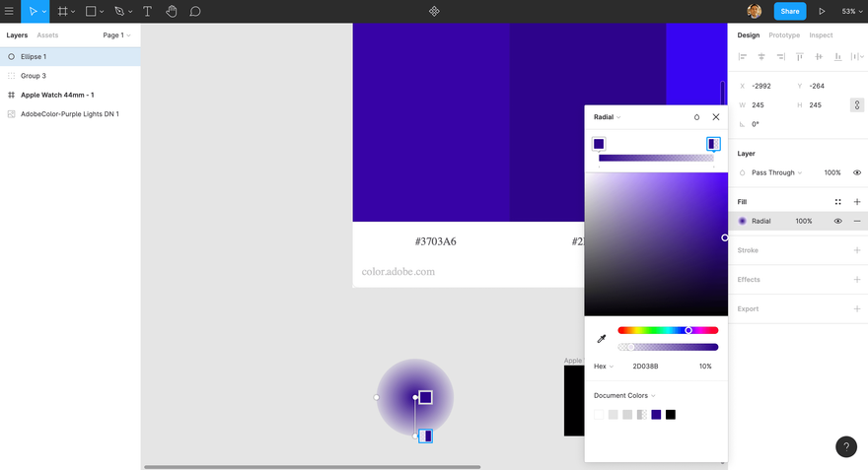The image size is (868, 470).
Task: Select the Hand tool
Action: pos(171,11)
